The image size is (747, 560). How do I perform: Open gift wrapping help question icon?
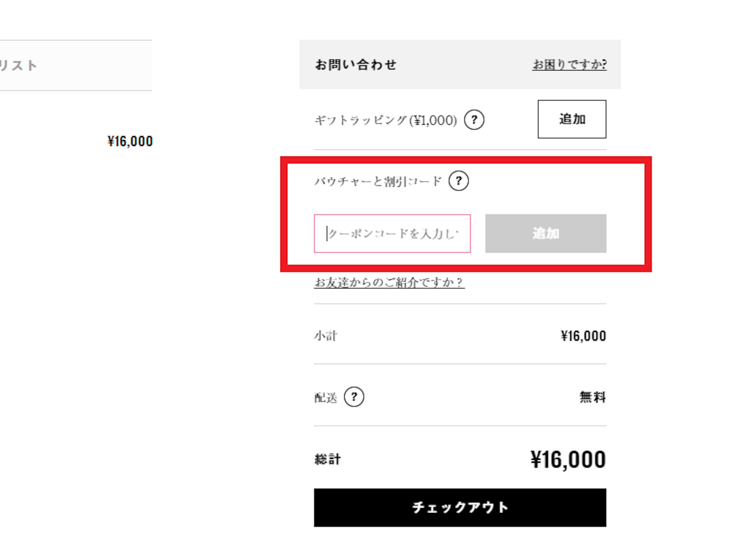coord(474,120)
